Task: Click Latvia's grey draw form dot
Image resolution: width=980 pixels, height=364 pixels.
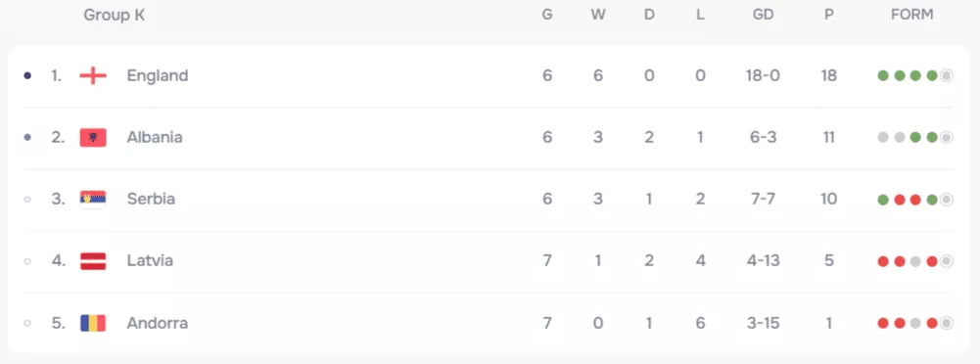Action: (915, 261)
